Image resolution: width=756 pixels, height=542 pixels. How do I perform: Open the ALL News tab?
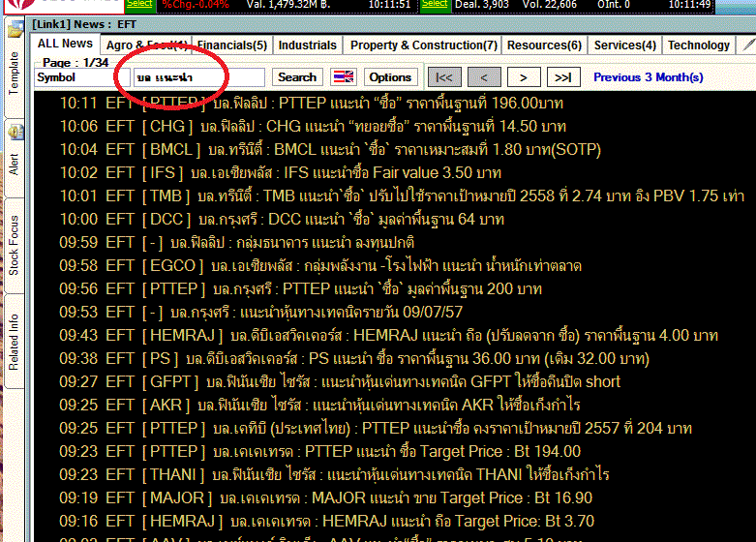click(65, 44)
